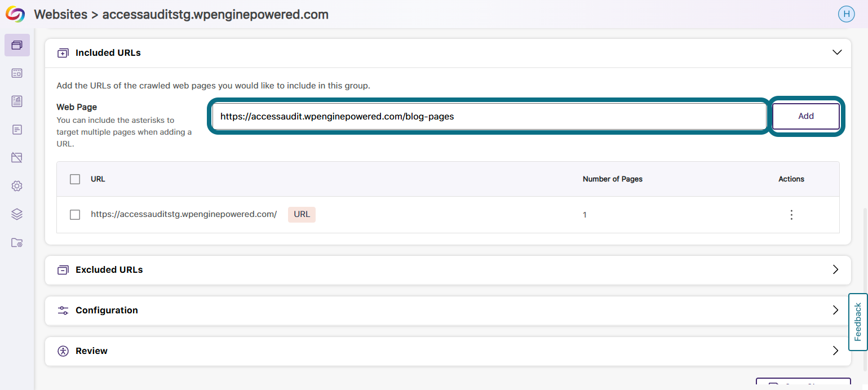The height and width of the screenshot is (390, 868).
Task: Open the folder settings sidebar icon
Action: coord(17,243)
